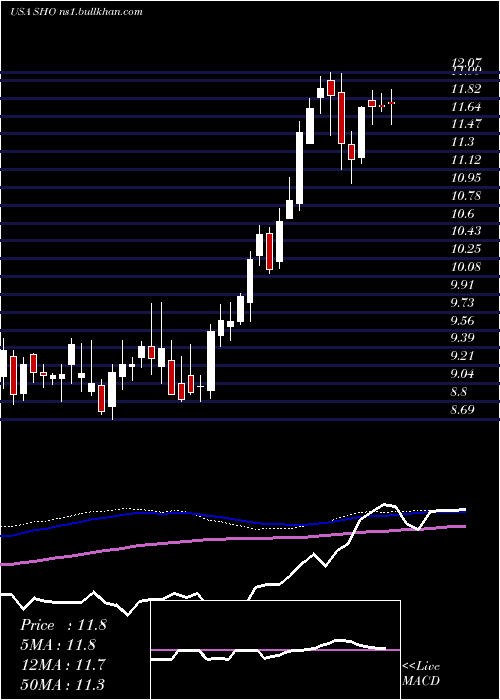Viewport: 500px width, 700px height.
Task: Click the USA SHO ns1.bullkhan.com title text
Action: pyautogui.click(x=76, y=12)
